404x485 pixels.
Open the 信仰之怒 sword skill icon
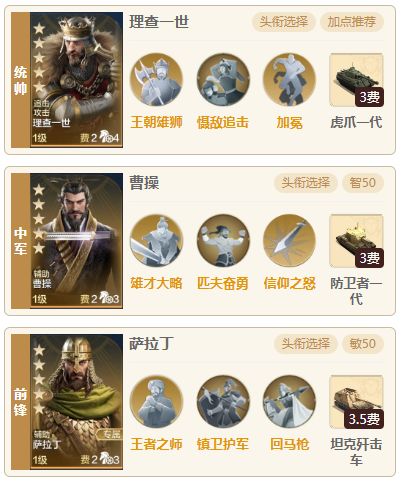[289, 241]
